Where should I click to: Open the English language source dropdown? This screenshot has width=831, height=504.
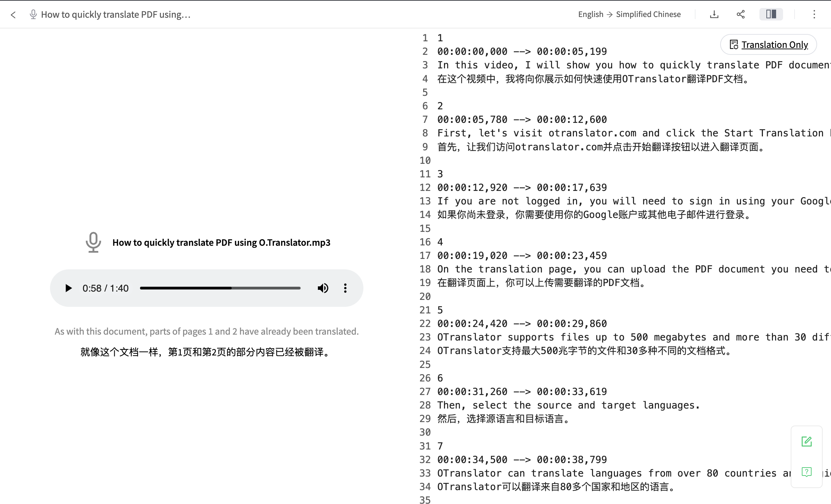[591, 14]
